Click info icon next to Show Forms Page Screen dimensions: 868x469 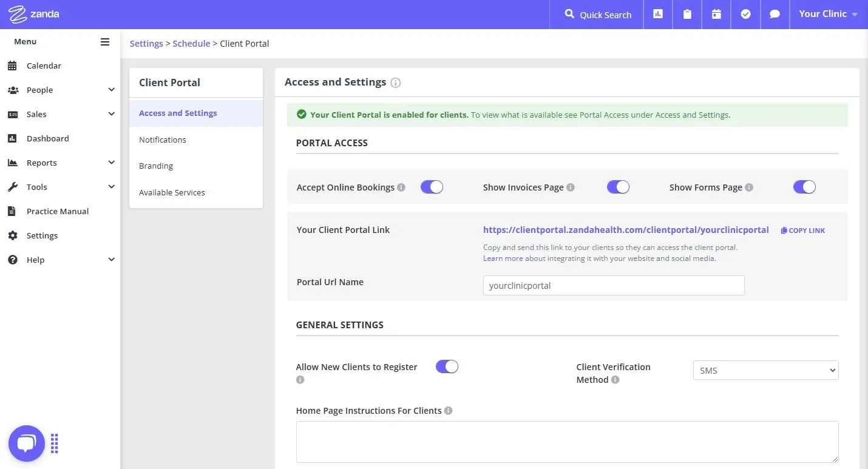click(749, 187)
